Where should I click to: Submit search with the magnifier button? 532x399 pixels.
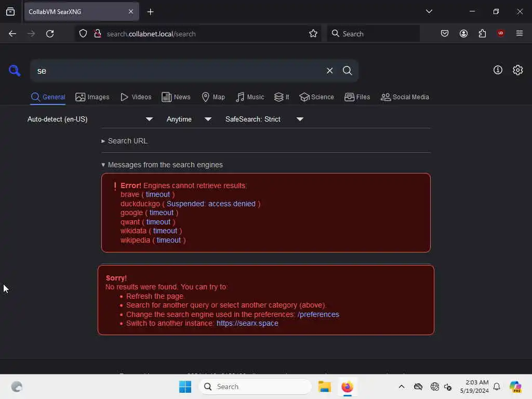click(x=347, y=71)
